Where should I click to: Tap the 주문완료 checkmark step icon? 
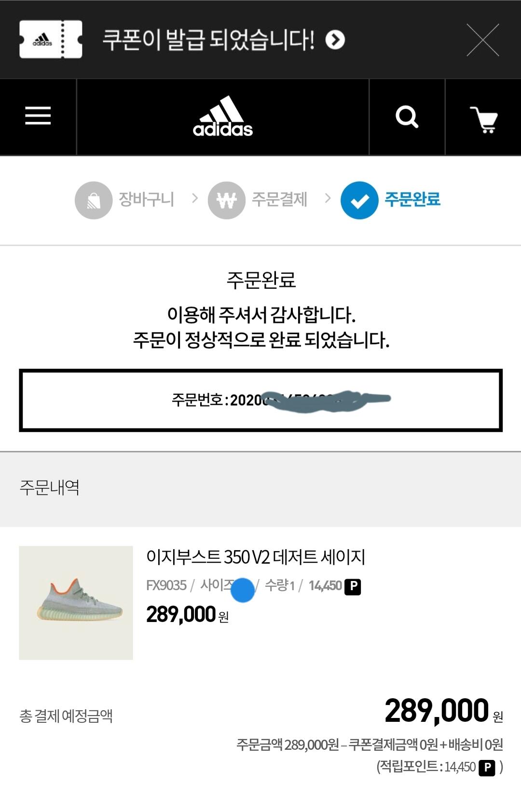359,200
